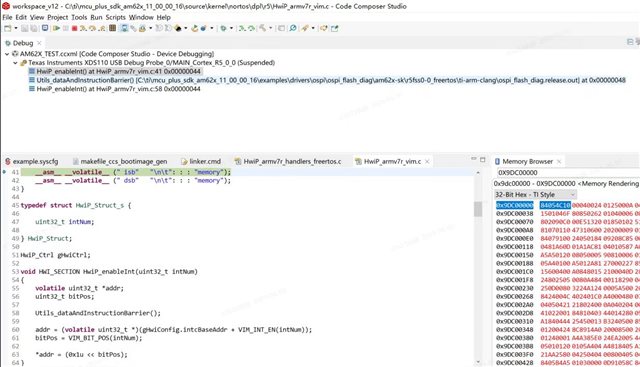
Task: Click the green gear toolbar icon
Action: pyautogui.click(x=223, y=28)
